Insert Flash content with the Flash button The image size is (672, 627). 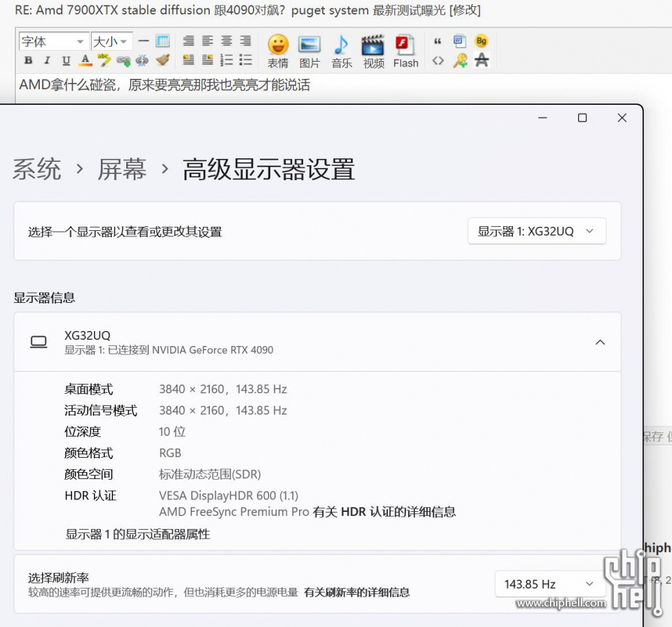click(x=405, y=51)
